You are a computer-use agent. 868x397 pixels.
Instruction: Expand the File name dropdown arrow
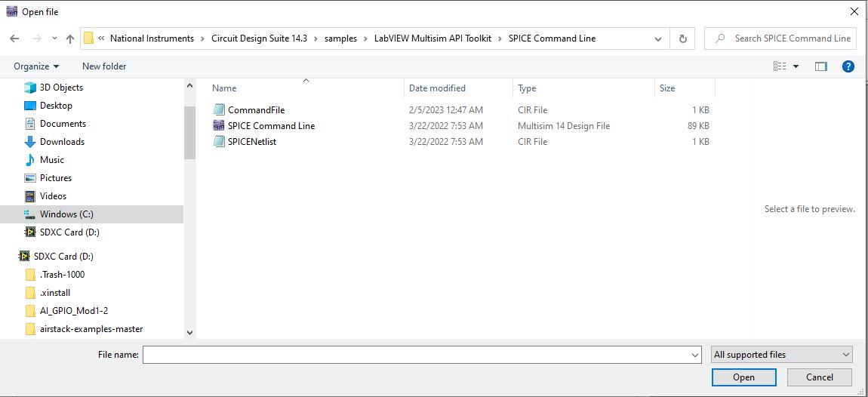[x=695, y=355]
